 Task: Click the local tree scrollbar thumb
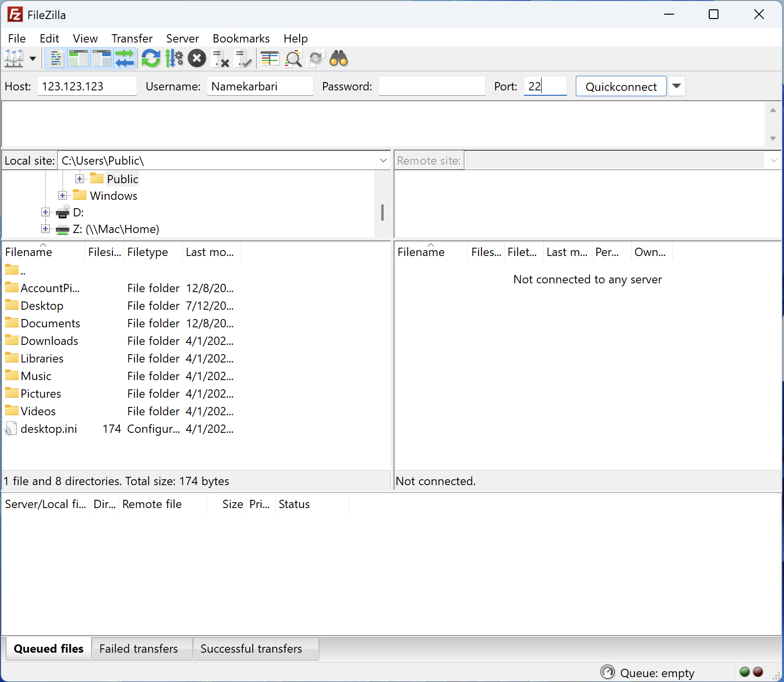point(382,213)
